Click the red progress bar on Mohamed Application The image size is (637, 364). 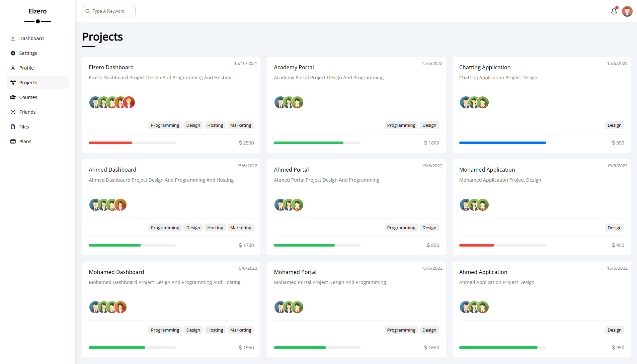477,245
